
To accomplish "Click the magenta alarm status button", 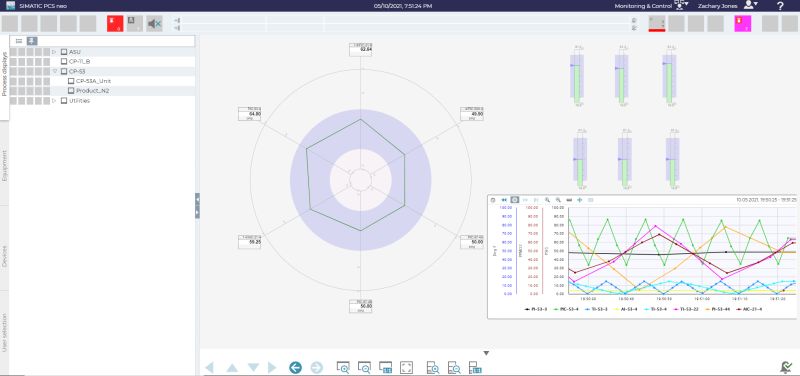I will (x=742, y=23).
